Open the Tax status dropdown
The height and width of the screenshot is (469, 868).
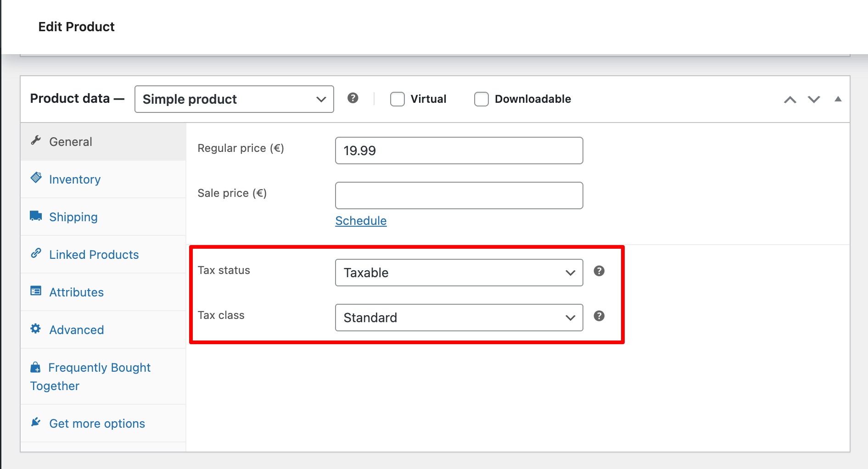point(459,273)
